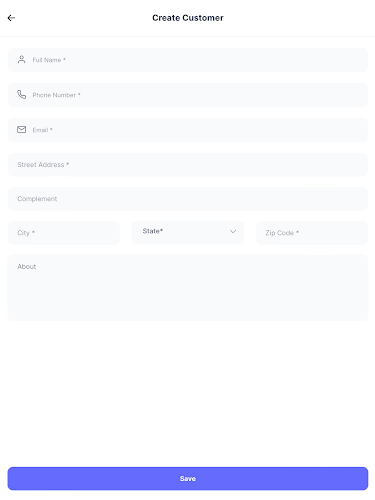Image resolution: width=375 pixels, height=500 pixels.
Task: Click the Street Address placeholder text
Action: pyautogui.click(x=43, y=165)
